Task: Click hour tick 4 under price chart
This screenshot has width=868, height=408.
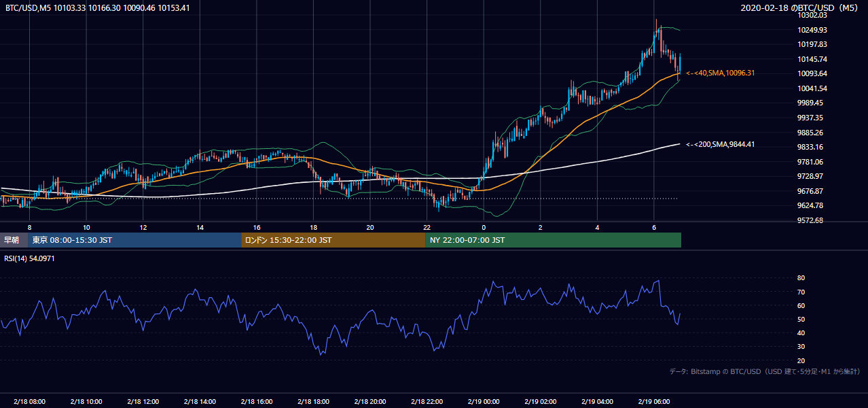Action: tap(597, 227)
